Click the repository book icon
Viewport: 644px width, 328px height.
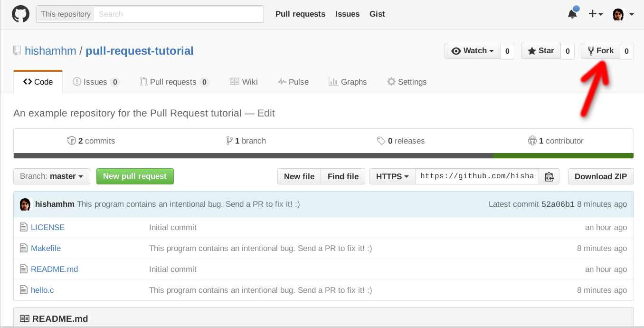point(18,51)
